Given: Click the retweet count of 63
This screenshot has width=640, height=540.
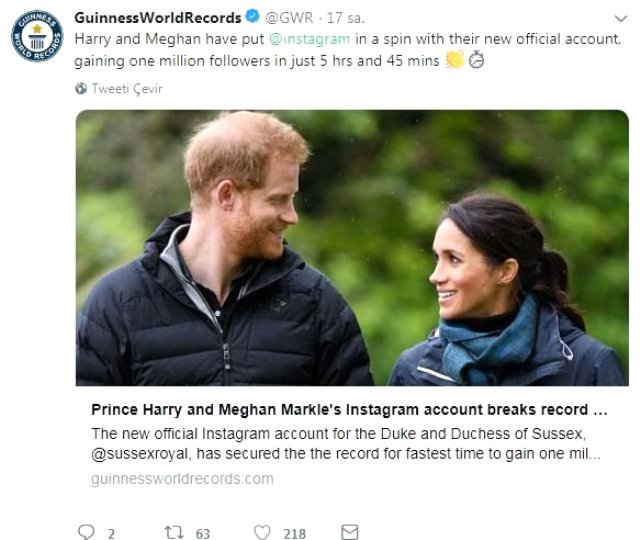Looking at the screenshot, I should 202,533.
